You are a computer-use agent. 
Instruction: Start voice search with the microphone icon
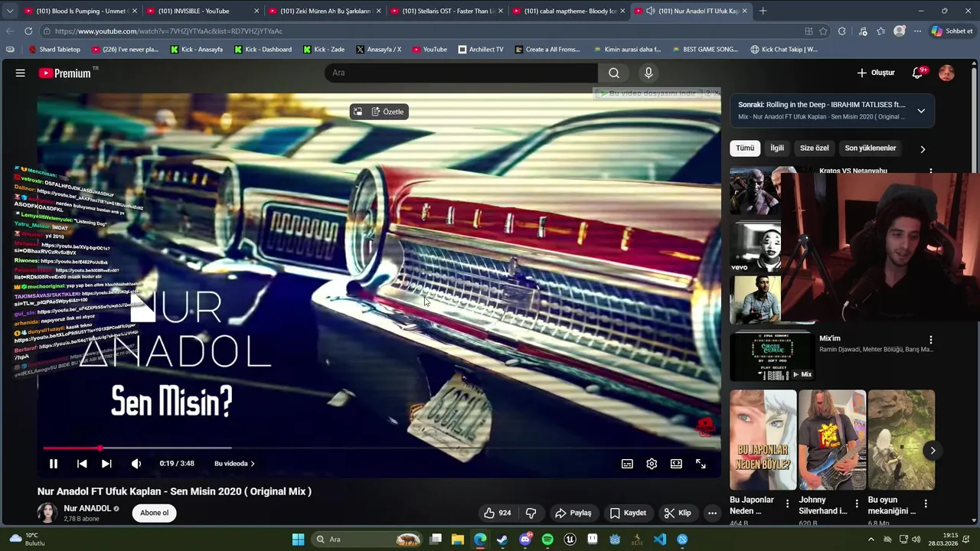coord(648,73)
